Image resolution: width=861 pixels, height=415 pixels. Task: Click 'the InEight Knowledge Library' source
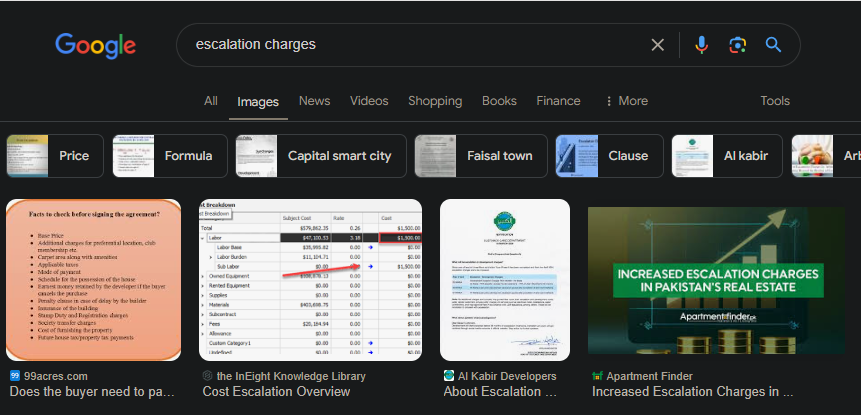[x=291, y=376]
